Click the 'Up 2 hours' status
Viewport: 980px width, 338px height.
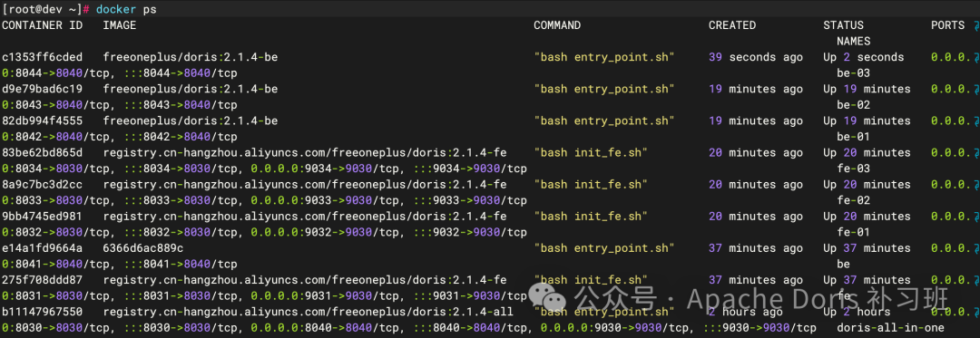point(857,312)
